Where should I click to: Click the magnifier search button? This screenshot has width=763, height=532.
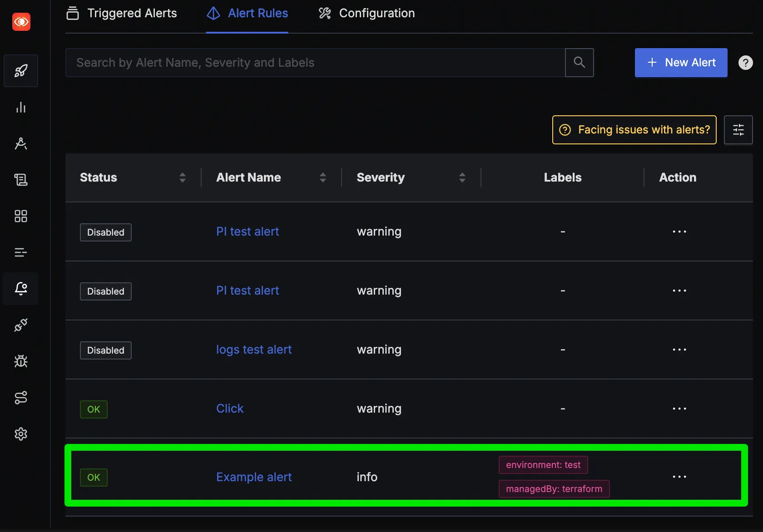(580, 63)
